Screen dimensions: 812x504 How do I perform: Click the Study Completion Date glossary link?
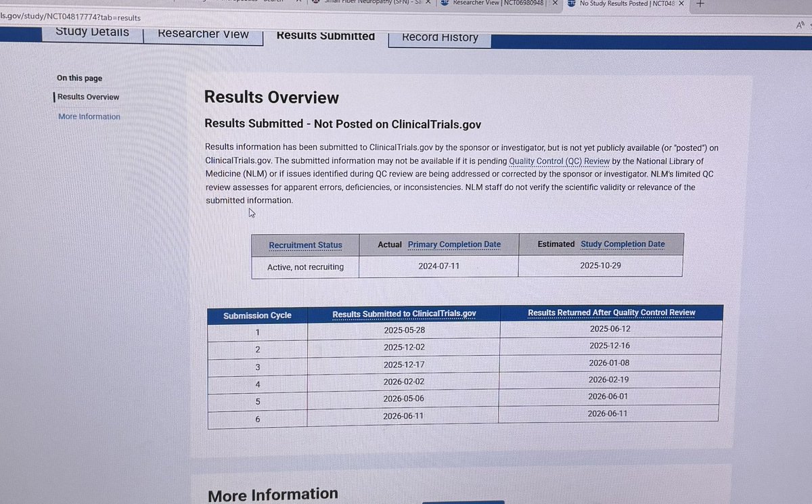pyautogui.click(x=623, y=244)
